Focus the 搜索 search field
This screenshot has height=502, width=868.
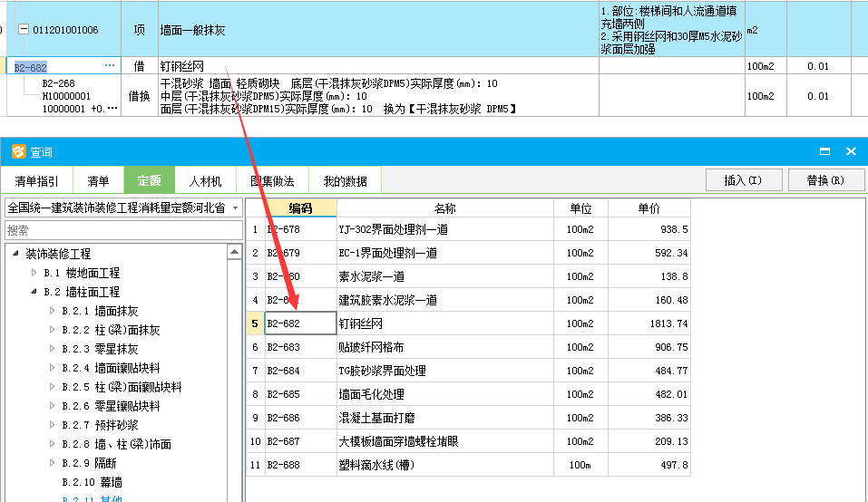pos(123,230)
